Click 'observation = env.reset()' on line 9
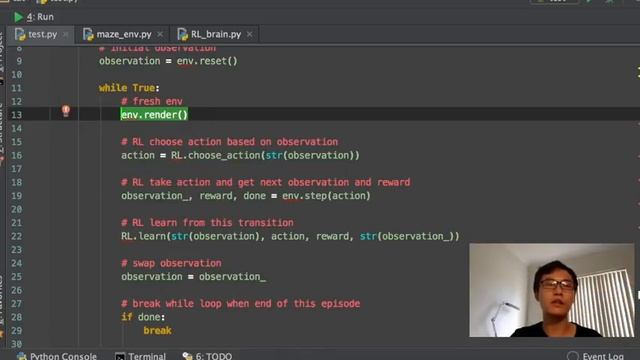The height and width of the screenshot is (360, 640). 168,61
